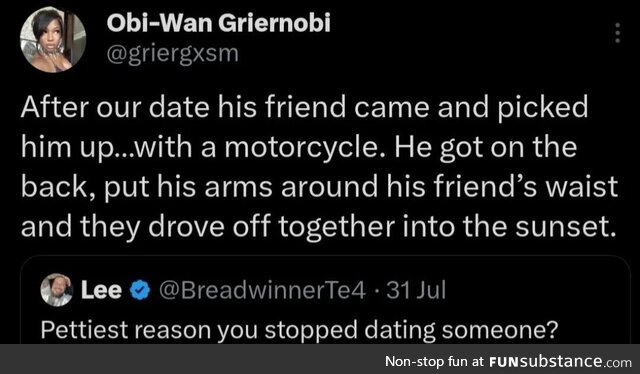Open the @BreadwinnerTe4 handle
Viewport: 640px width, 374px height.
(262, 290)
